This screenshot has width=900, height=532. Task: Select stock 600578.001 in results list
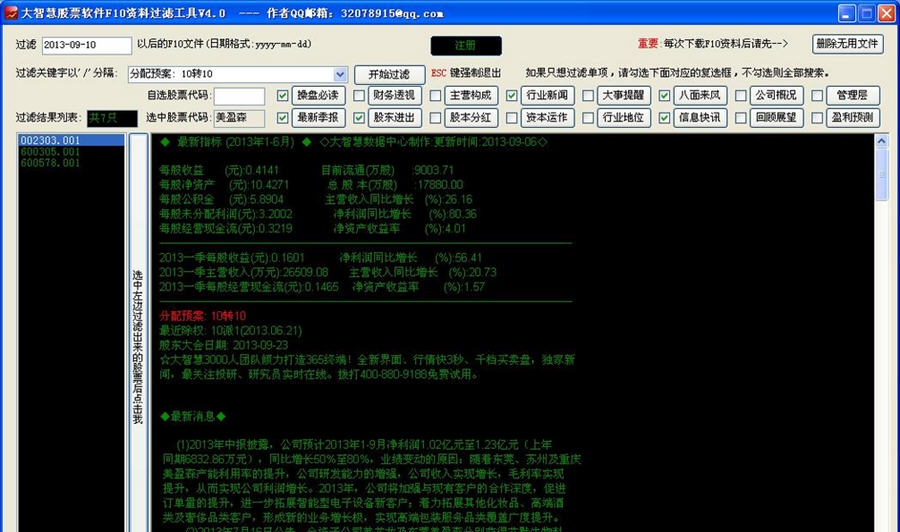(x=71, y=163)
